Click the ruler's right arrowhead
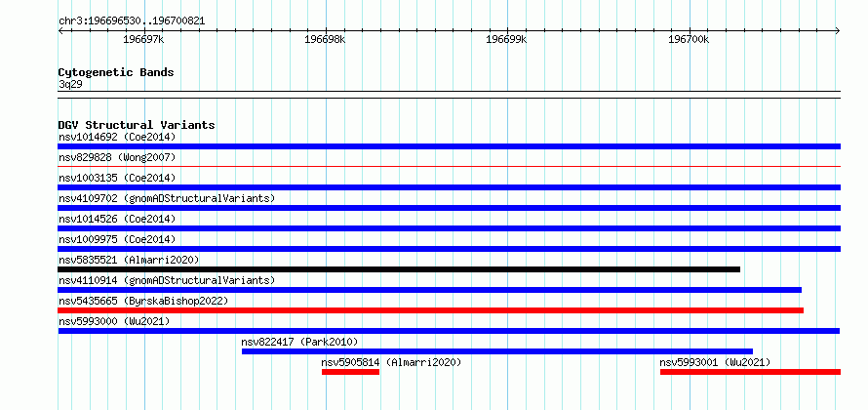 pos(838,30)
